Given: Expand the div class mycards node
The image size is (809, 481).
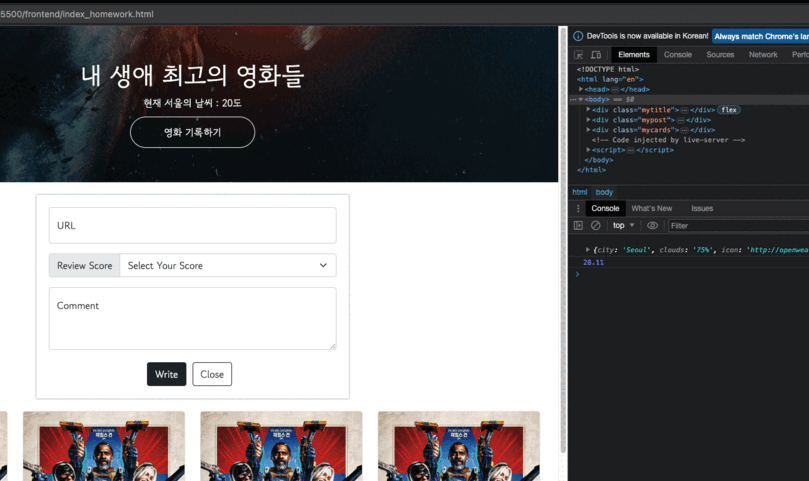Looking at the screenshot, I should [588, 130].
